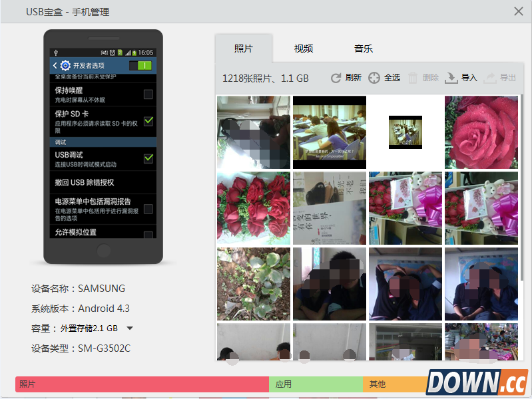Click the red 照片 storage bar segment

(x=142, y=384)
